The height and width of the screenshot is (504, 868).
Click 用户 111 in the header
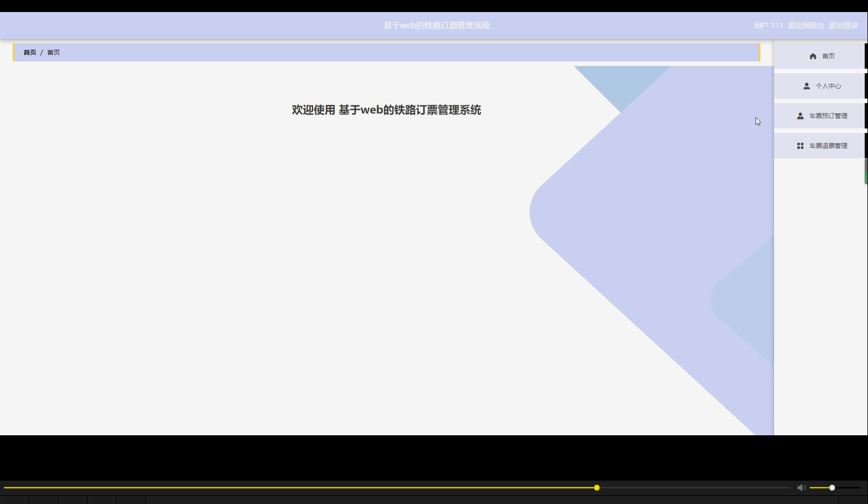[768, 25]
